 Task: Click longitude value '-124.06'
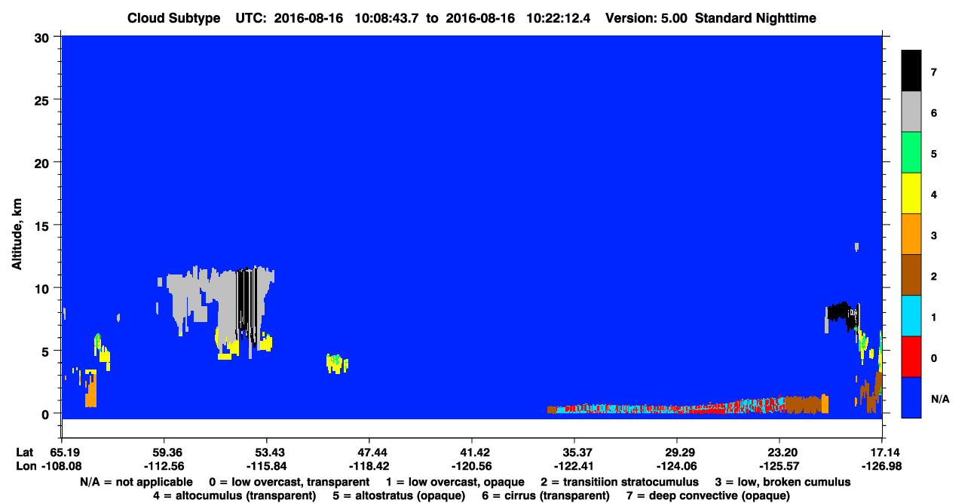676,465
